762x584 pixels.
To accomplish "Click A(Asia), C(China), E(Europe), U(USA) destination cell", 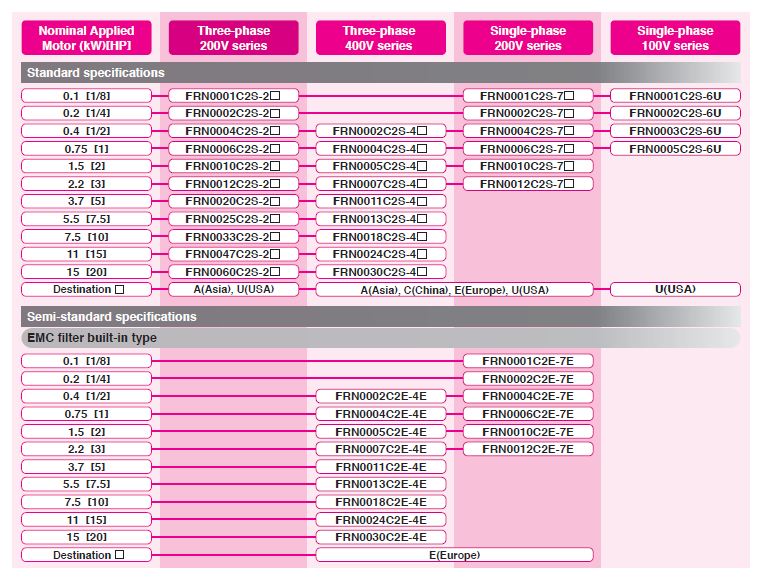I will point(454,290).
